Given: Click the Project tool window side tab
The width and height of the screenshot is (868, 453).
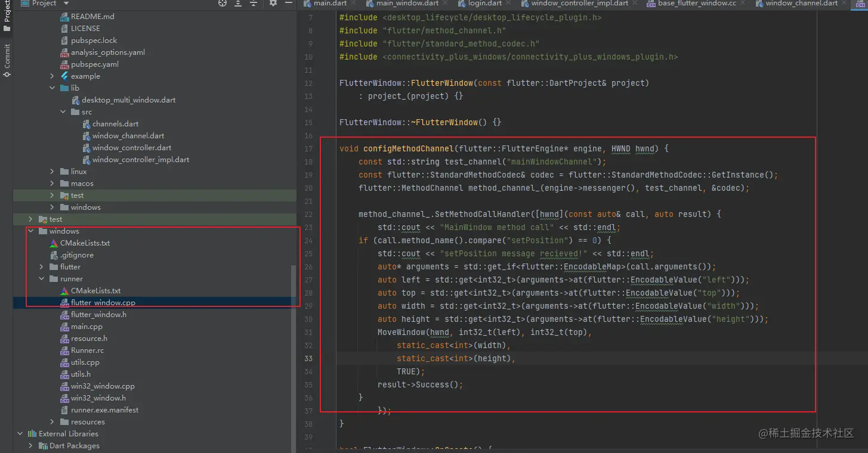Looking at the screenshot, I should (x=7, y=15).
